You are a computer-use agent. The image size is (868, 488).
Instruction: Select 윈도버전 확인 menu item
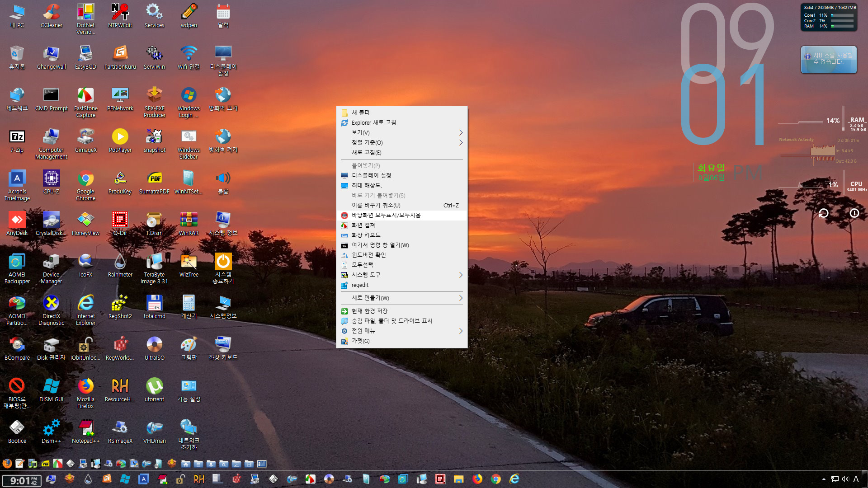(x=402, y=255)
